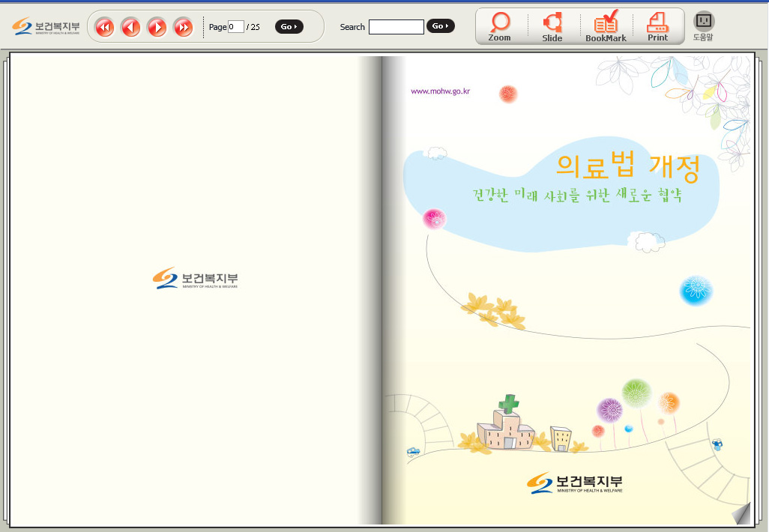Viewport: 769px width, 532px height.
Task: Click the hospital illustration on cover
Action: [507, 427]
